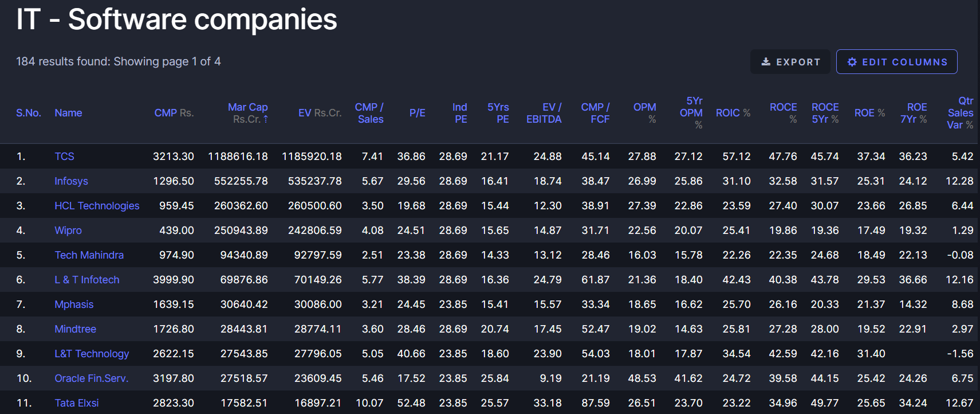The width and height of the screenshot is (980, 414).
Task: Open Infosys company link
Action: tap(71, 181)
